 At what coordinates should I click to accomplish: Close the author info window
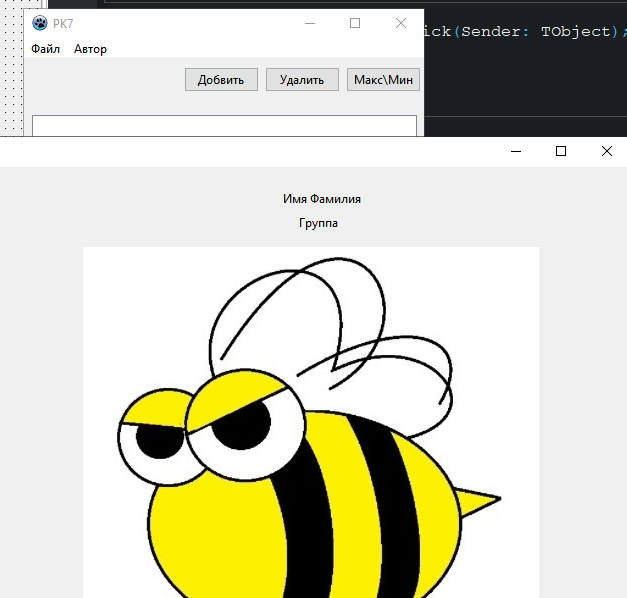(606, 151)
